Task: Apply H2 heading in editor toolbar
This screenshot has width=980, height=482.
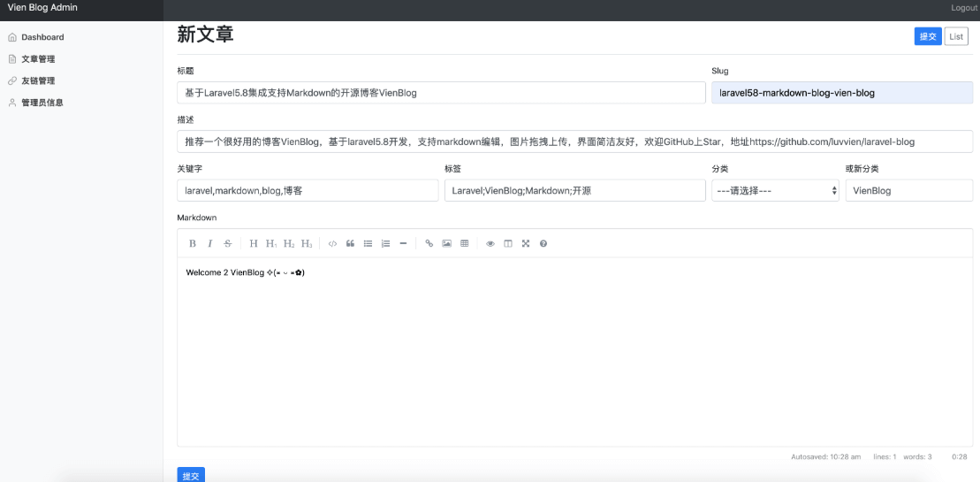Action: coord(289,244)
